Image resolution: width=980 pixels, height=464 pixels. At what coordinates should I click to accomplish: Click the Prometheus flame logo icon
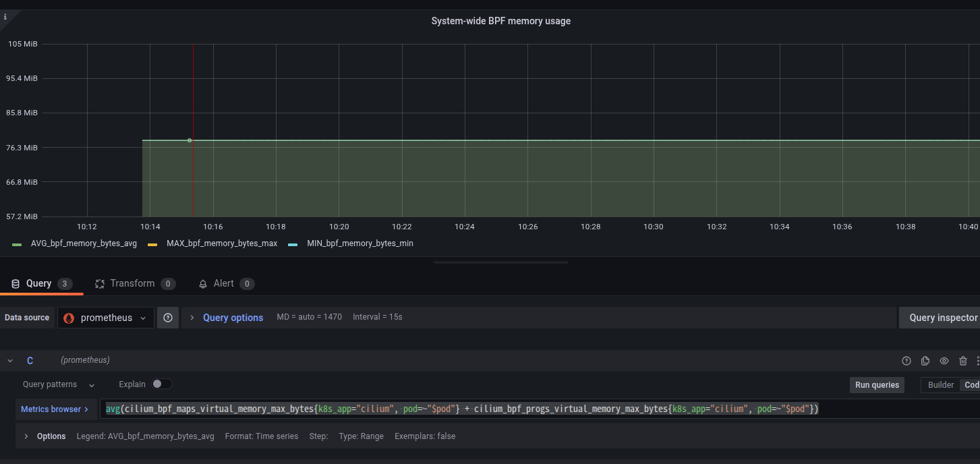69,318
